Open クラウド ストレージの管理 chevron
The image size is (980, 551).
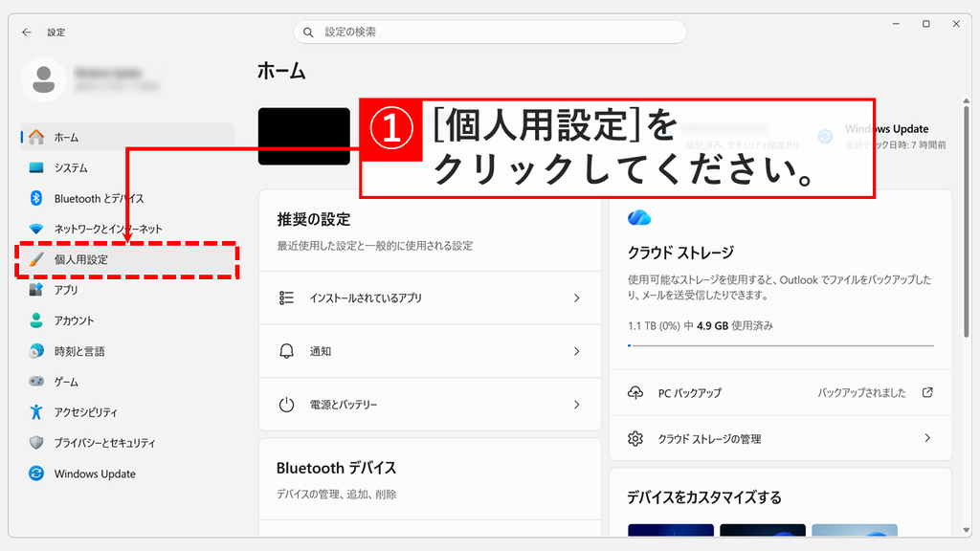927,438
